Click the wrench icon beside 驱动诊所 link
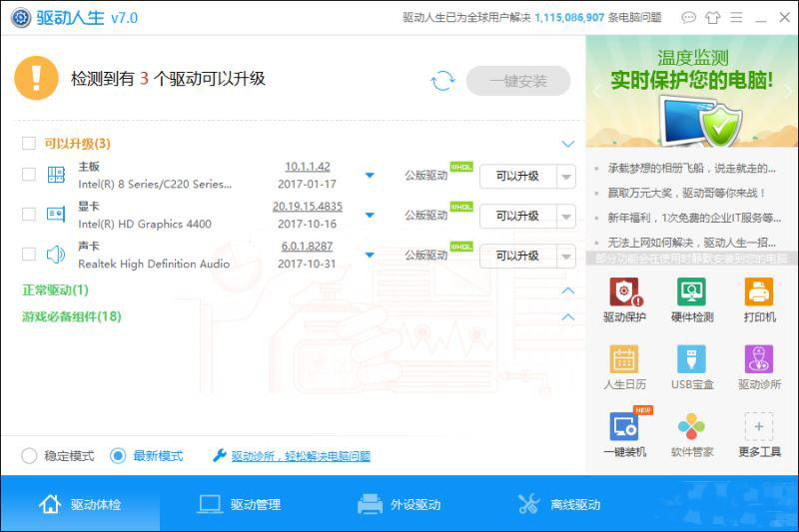Image resolution: width=799 pixels, height=532 pixels. [219, 455]
